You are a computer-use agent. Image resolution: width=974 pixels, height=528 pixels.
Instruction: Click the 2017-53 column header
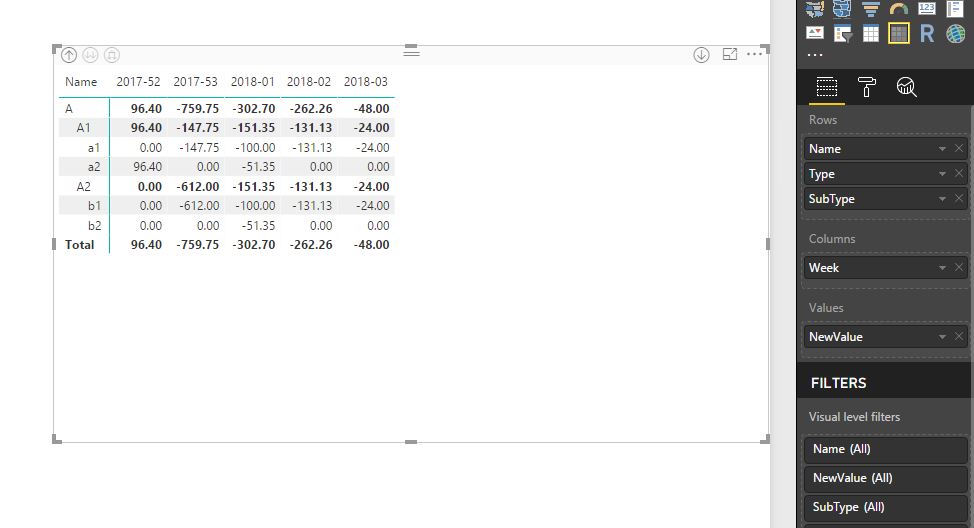(195, 82)
